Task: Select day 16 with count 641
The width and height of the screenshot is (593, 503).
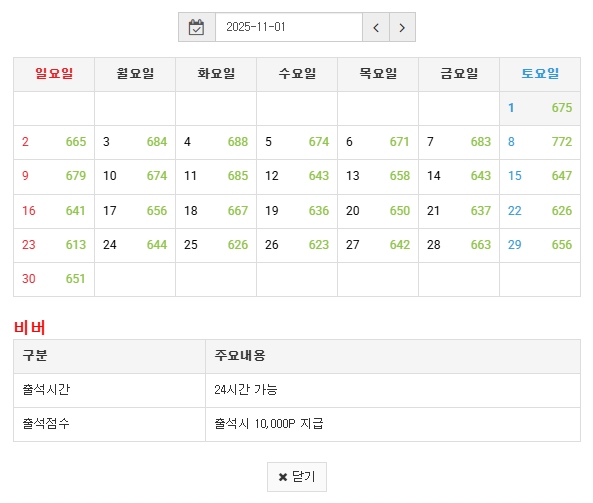Action: (54, 211)
